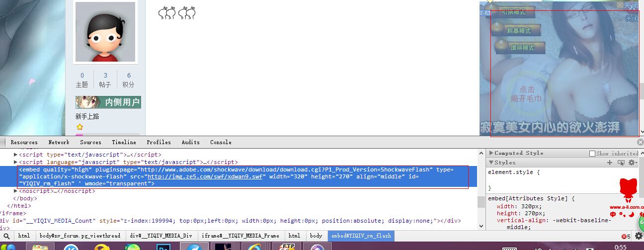Click the vertical-align property line
This screenshot has height=250, width=644.
coord(554,224)
